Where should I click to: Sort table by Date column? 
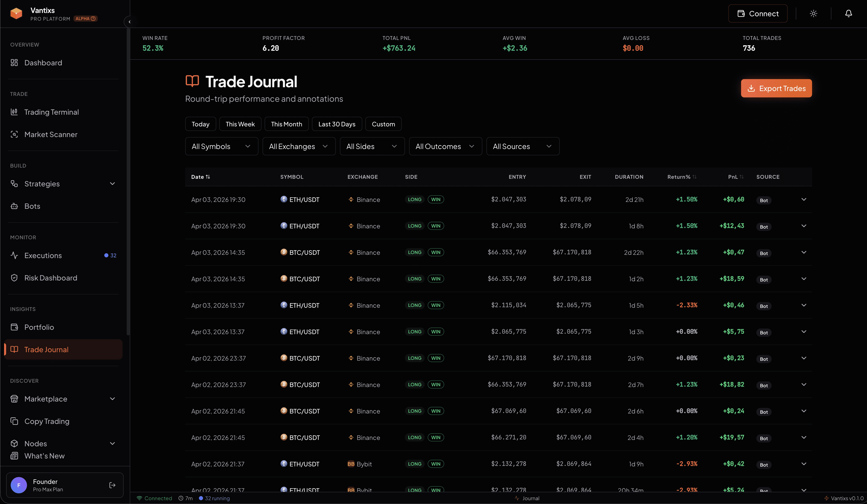point(200,177)
